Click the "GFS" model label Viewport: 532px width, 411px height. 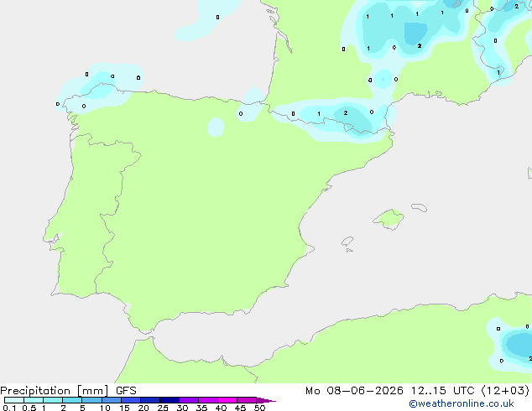click(x=126, y=391)
